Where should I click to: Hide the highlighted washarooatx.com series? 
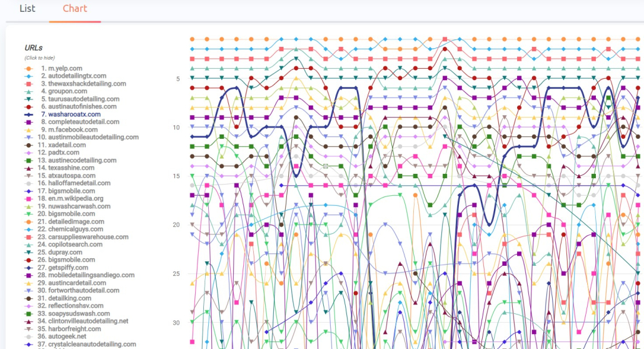click(70, 114)
